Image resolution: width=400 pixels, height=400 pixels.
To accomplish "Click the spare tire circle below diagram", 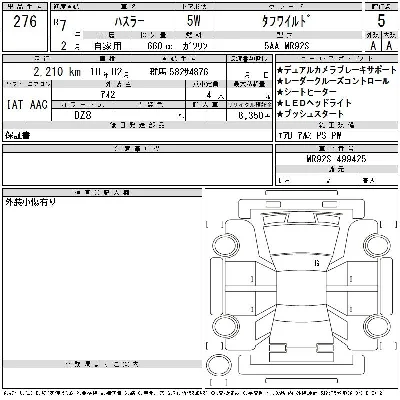I will coord(219,364).
